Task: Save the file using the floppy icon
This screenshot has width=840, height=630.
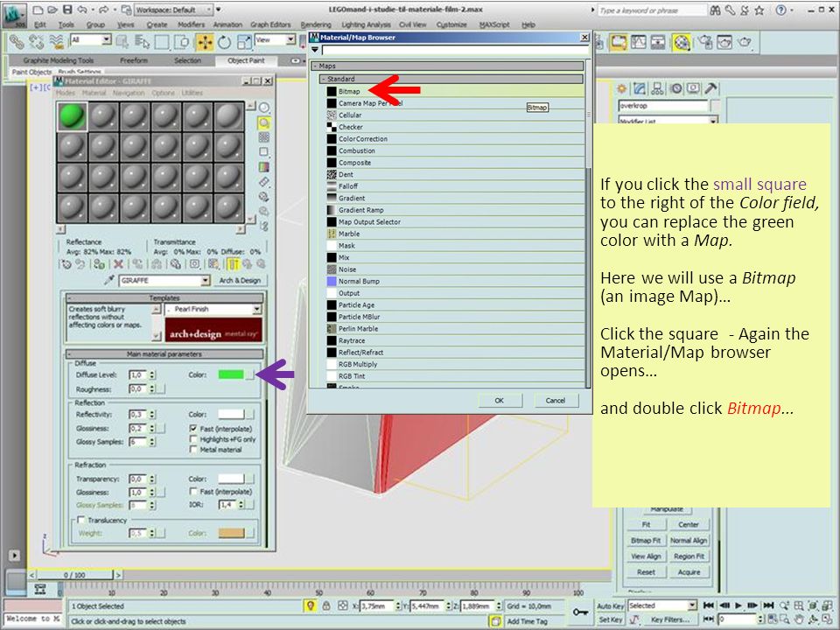Action: pos(67,10)
